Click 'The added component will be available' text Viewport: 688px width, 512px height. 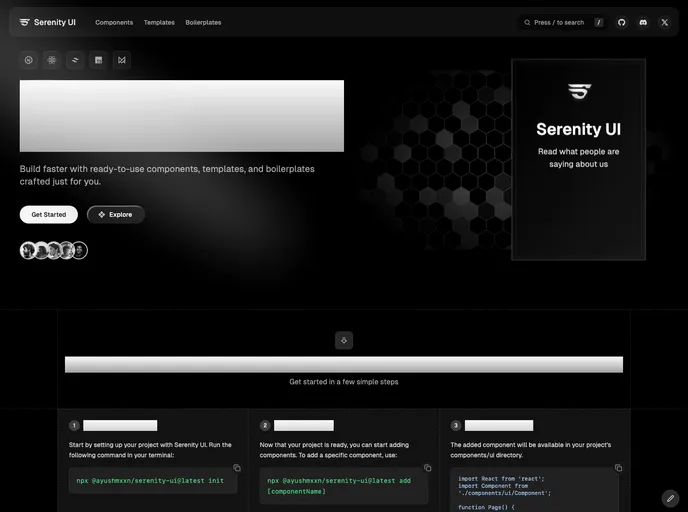[x=530, y=450]
